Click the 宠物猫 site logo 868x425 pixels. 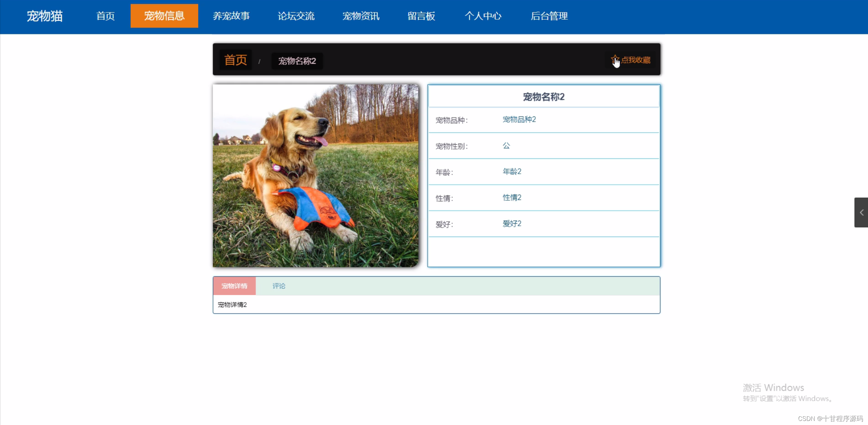click(45, 16)
